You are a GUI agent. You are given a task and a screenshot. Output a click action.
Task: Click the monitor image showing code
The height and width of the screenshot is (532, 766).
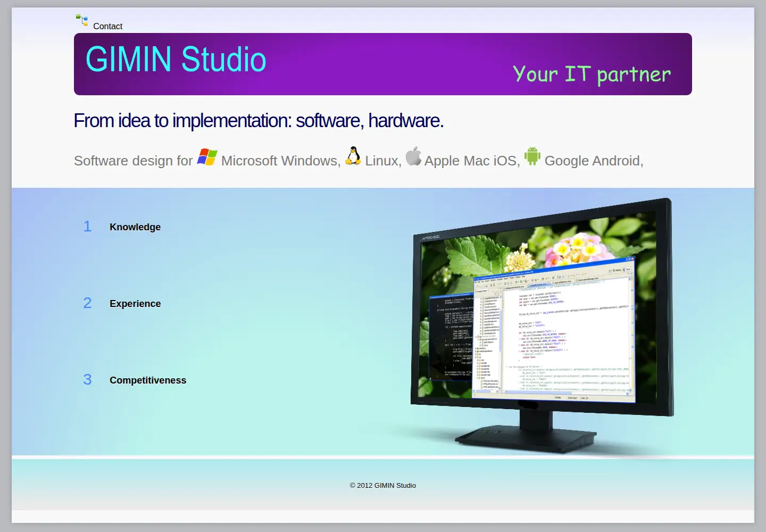[x=542, y=326]
